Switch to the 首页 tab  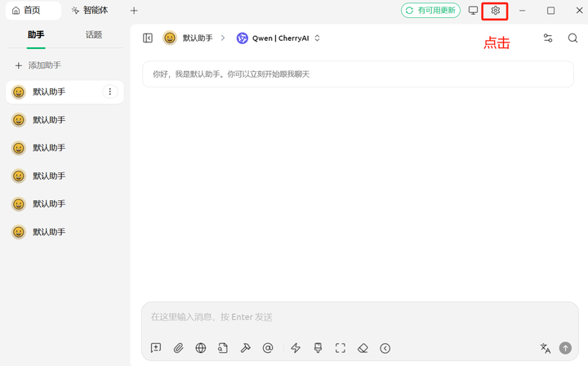pyautogui.click(x=33, y=11)
